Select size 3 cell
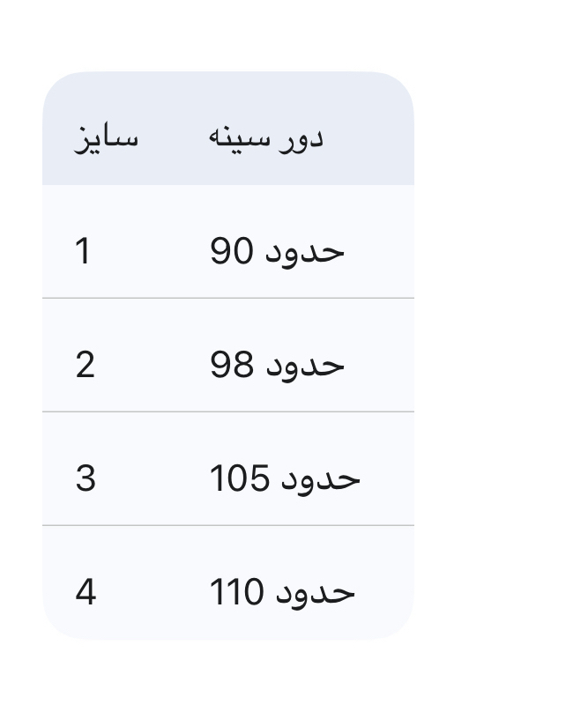The image size is (588, 719). [x=86, y=478]
